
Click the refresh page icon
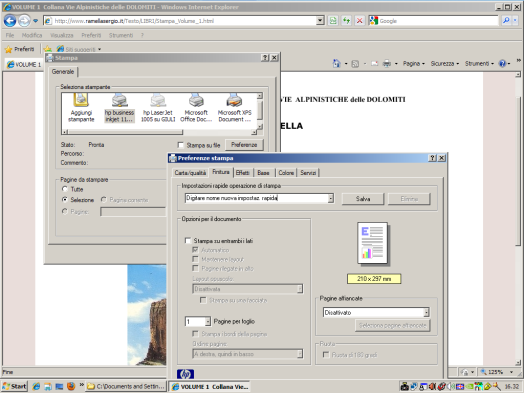[346, 21]
